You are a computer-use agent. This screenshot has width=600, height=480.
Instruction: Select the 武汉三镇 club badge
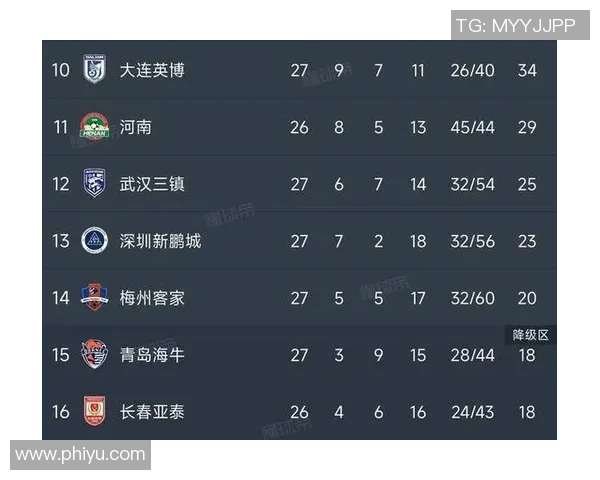[x=95, y=184]
